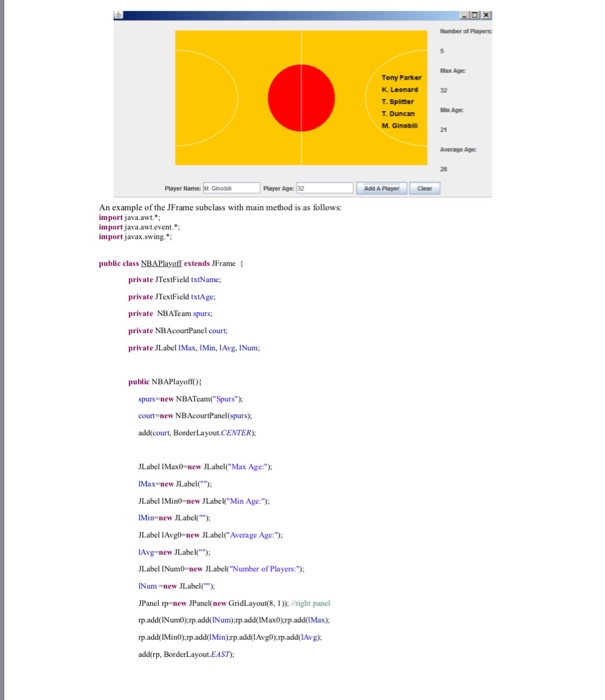Click the 'import javax.swing.*;' line
Image resolution: width=605 pixels, height=700 pixels.
pos(135,237)
